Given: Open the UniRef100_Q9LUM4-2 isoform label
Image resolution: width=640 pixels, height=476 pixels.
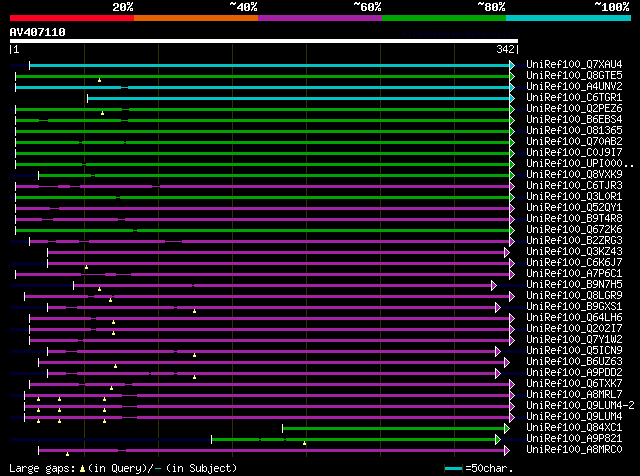Looking at the screenshot, I should pyautogui.click(x=578, y=406).
